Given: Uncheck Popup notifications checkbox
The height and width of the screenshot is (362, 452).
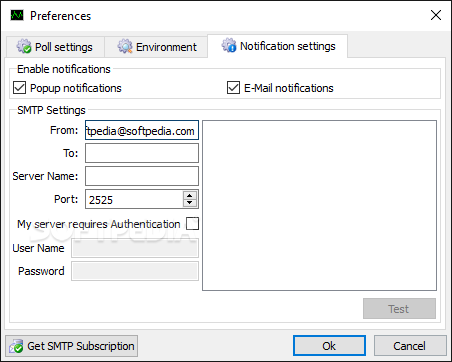Looking at the screenshot, I should point(19,88).
